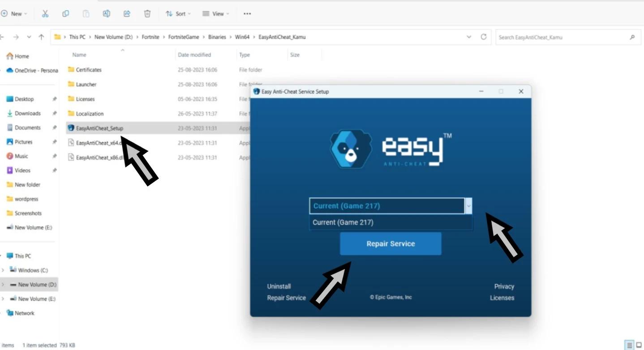Minimize the Easy Anti-Cheat Setup window
Image resolution: width=644 pixels, height=350 pixels.
click(481, 91)
